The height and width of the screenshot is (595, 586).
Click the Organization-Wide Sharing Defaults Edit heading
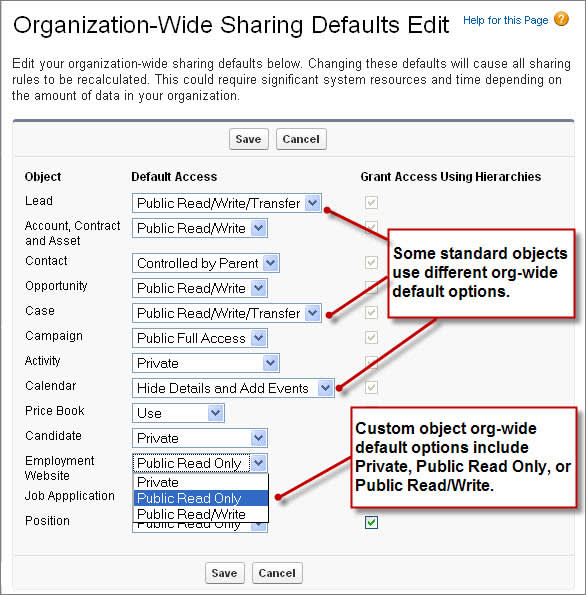231,25
